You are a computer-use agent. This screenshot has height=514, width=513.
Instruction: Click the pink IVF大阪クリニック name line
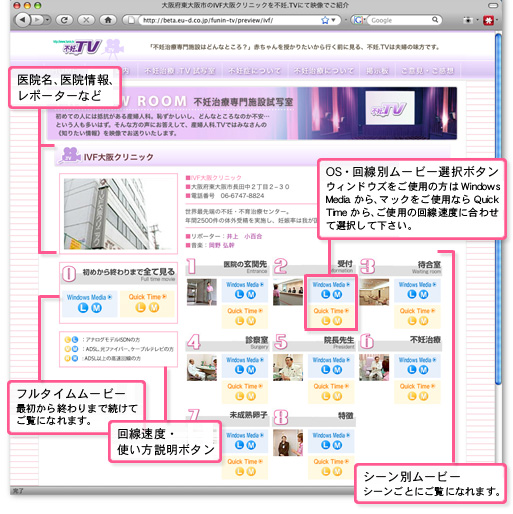click(214, 178)
